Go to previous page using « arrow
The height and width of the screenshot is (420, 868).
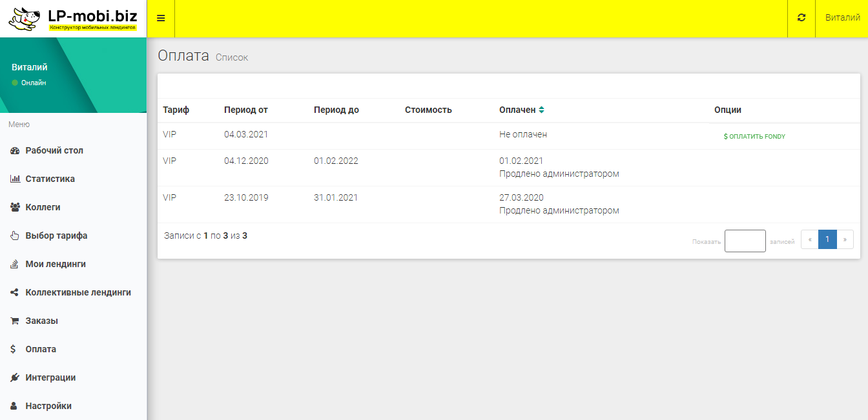click(x=810, y=239)
